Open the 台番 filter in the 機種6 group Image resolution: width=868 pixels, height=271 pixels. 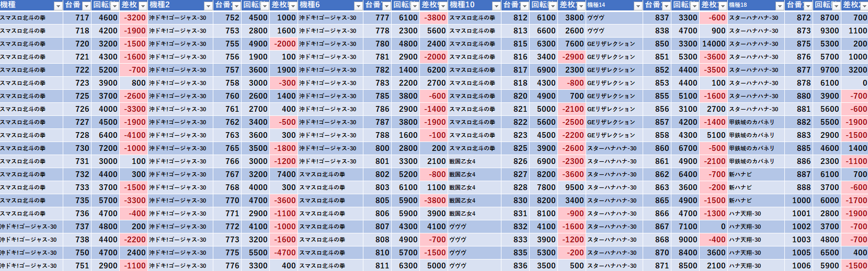pyautogui.click(x=386, y=6)
